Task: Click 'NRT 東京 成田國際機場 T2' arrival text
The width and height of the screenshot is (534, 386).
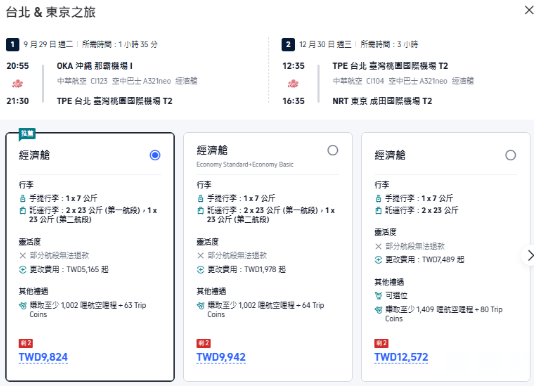Action: [382, 101]
